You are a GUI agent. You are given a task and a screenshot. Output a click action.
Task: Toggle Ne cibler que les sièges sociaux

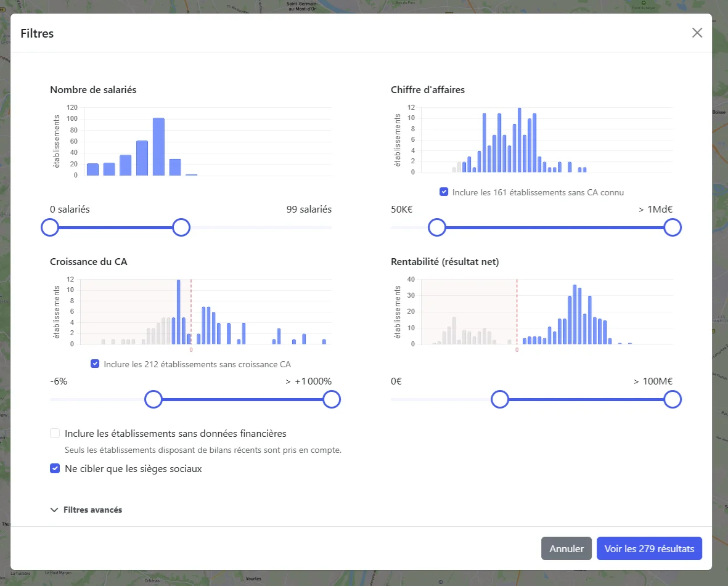point(55,468)
